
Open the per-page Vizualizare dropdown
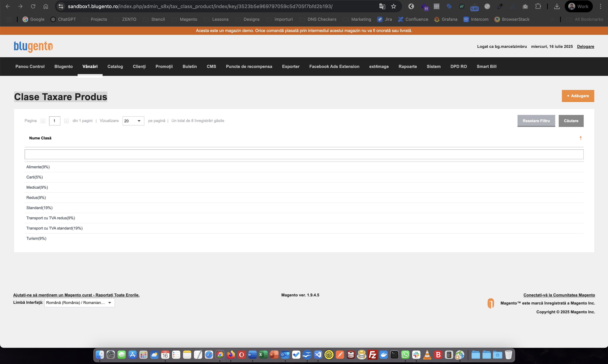coord(133,121)
